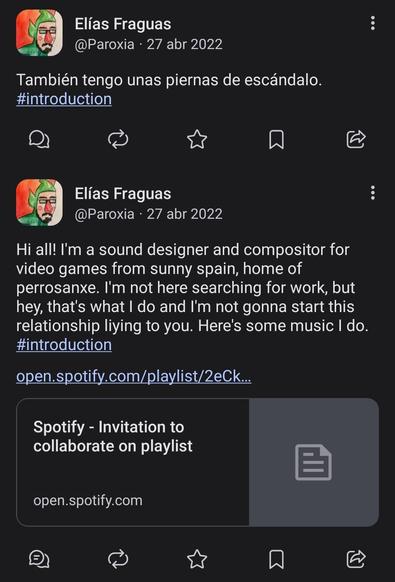The height and width of the screenshot is (582, 395).
Task: View Elías Fraguas avatar on second post
Action: [x=39, y=203]
